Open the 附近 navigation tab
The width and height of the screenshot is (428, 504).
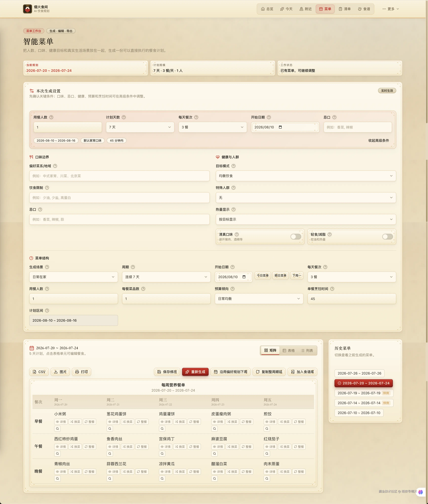306,9
